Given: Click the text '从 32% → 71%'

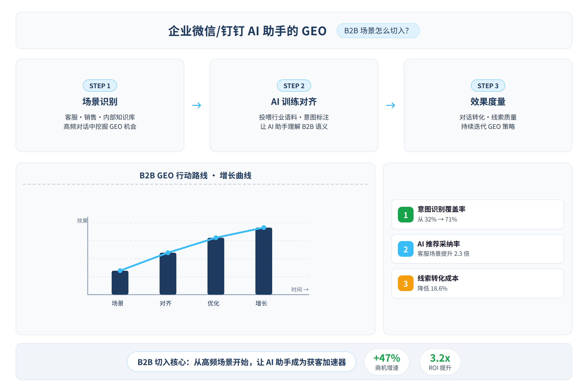Looking at the screenshot, I should (x=437, y=220).
